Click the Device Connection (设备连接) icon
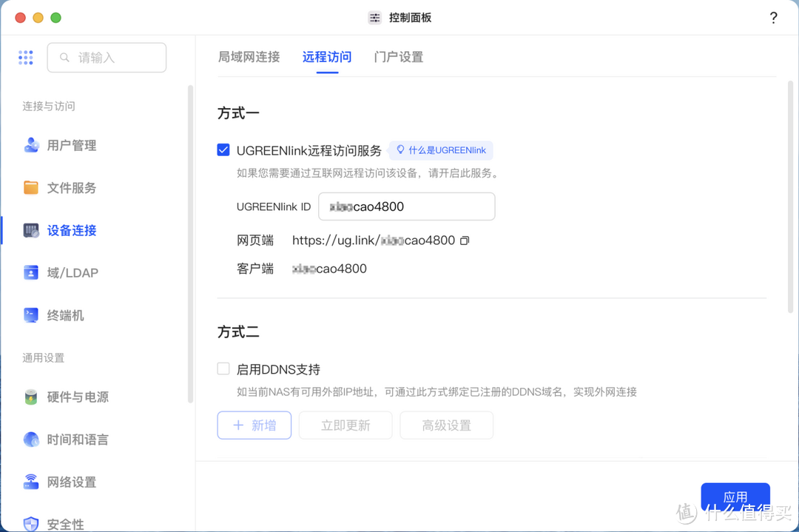 [x=31, y=230]
